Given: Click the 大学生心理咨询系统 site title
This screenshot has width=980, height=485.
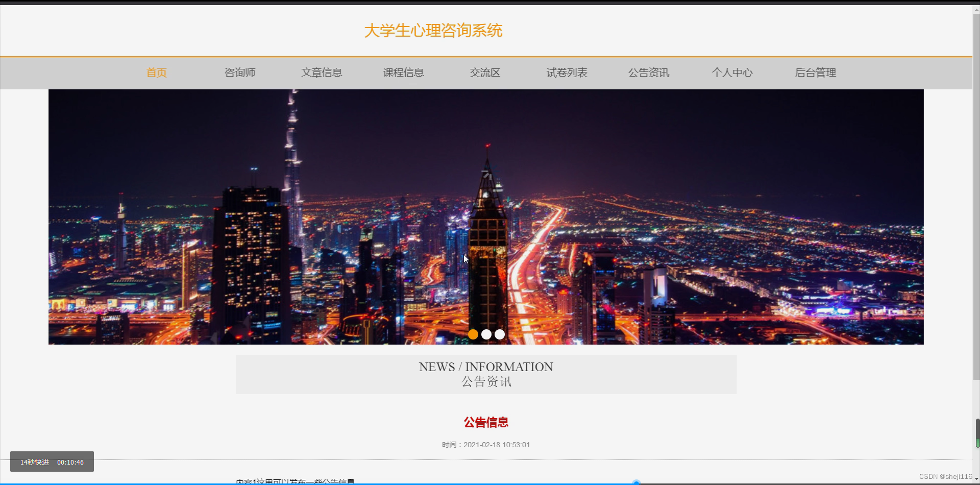Looking at the screenshot, I should (433, 31).
